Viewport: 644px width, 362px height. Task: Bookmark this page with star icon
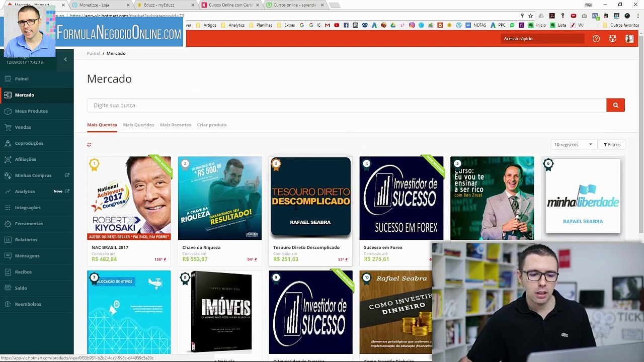[x=530, y=16]
